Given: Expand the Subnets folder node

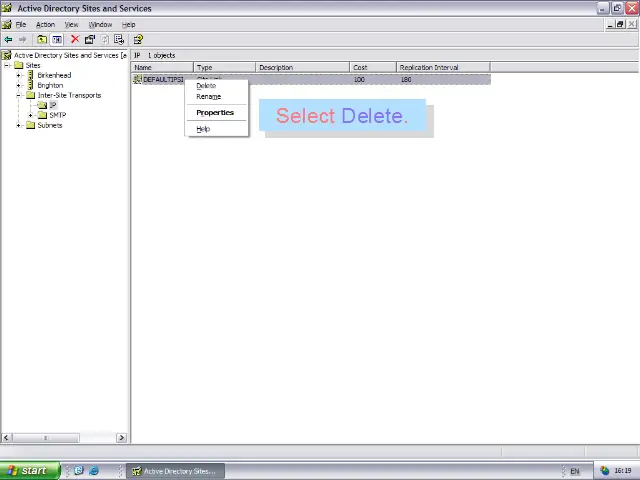Looking at the screenshot, I should coord(18,125).
